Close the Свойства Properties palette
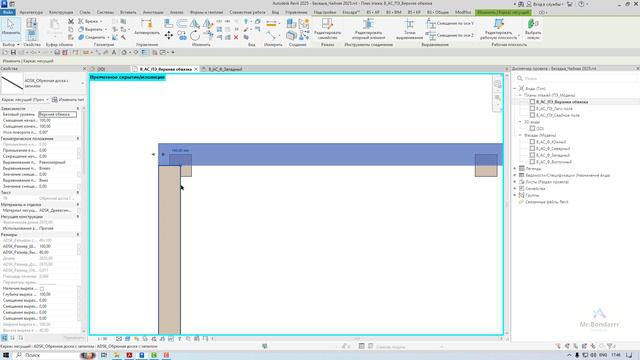Screen dimensions: 640x360 click(x=84, y=69)
